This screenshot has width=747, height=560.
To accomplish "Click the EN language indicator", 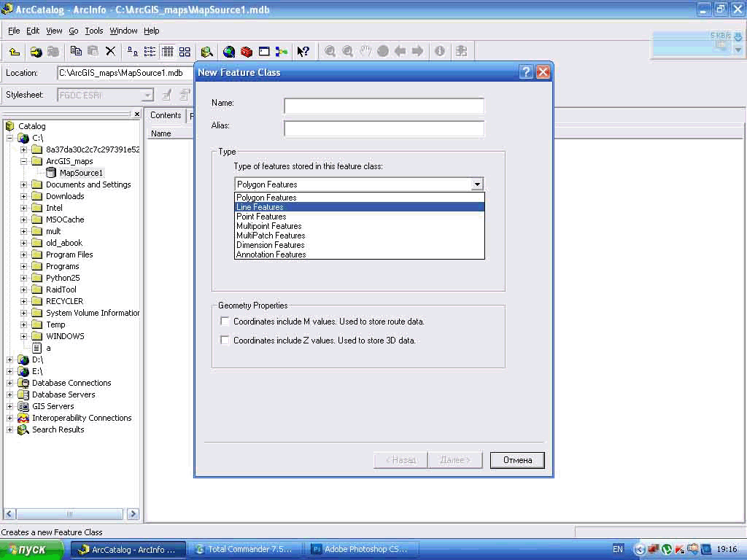I will click(618, 549).
